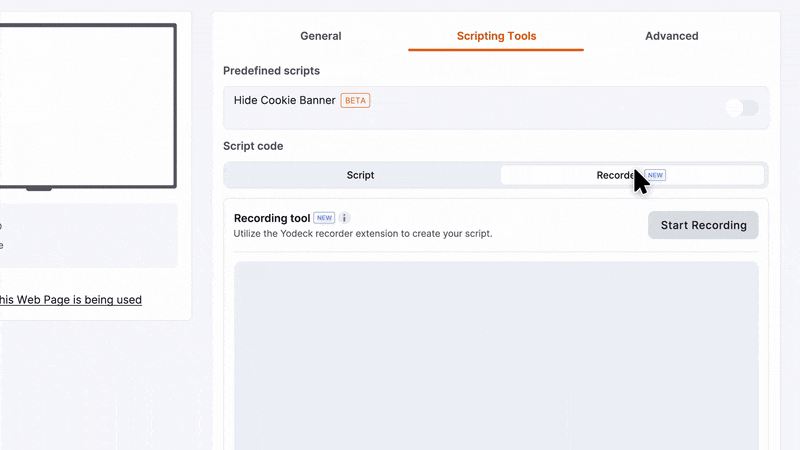Viewport: 800px width, 450px height.
Task: Open the Web Page is being used link
Action: (x=71, y=299)
